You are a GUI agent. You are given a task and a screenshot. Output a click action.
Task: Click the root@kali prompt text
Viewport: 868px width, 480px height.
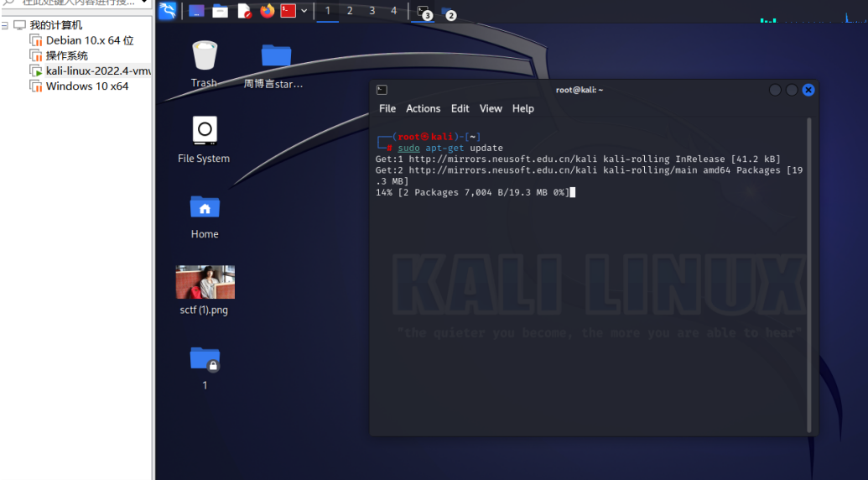[x=426, y=137]
